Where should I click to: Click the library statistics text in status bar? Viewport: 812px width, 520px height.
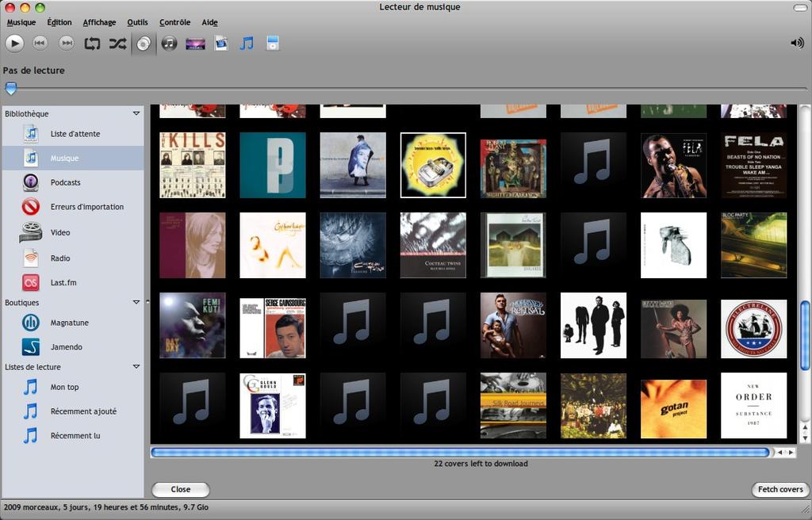pyautogui.click(x=106, y=507)
